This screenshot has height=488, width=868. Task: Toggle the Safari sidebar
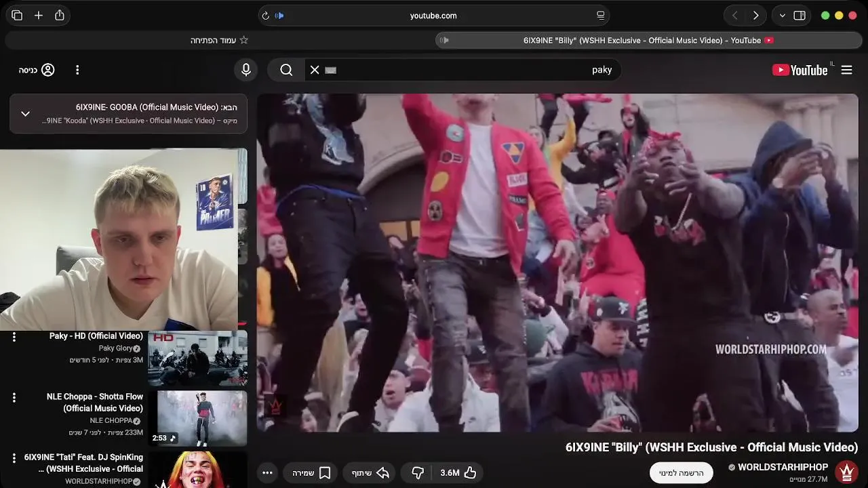pyautogui.click(x=800, y=16)
